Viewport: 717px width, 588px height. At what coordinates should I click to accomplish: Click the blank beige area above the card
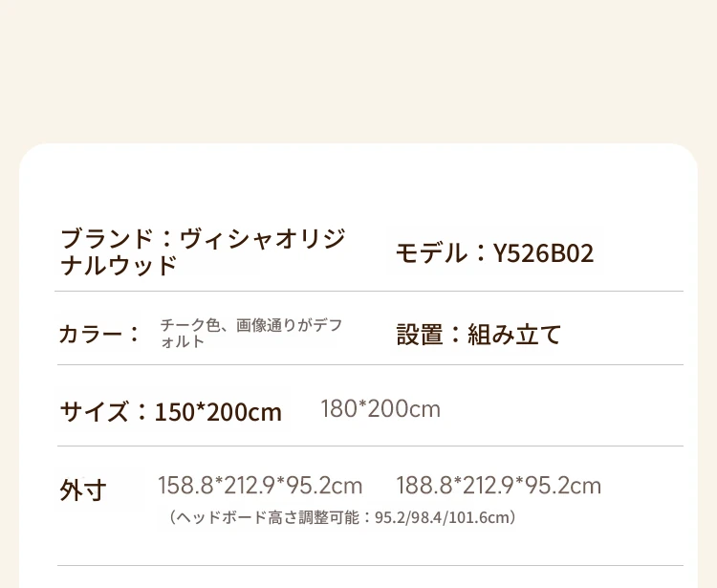click(358, 69)
